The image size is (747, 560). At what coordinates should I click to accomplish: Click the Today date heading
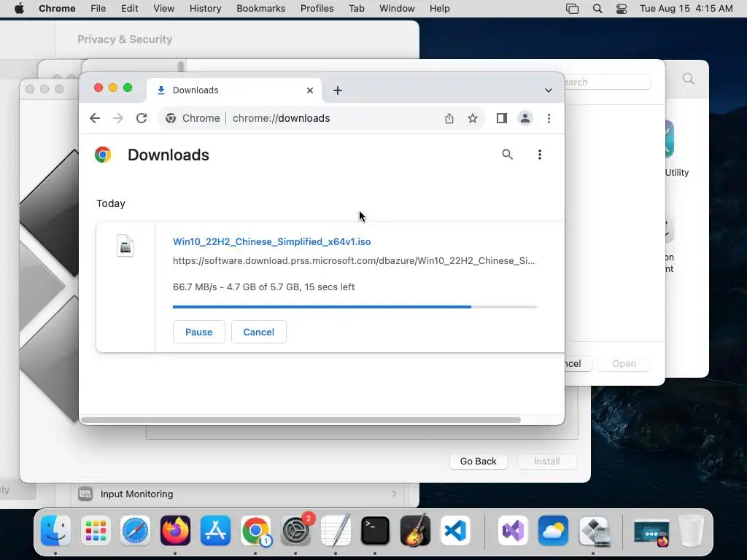(111, 203)
